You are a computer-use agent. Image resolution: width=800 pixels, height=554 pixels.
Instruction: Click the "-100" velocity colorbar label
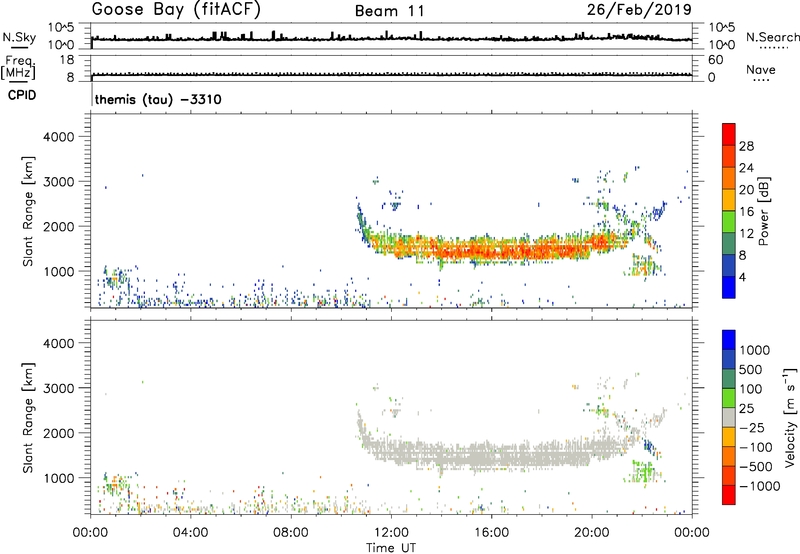coord(756,447)
